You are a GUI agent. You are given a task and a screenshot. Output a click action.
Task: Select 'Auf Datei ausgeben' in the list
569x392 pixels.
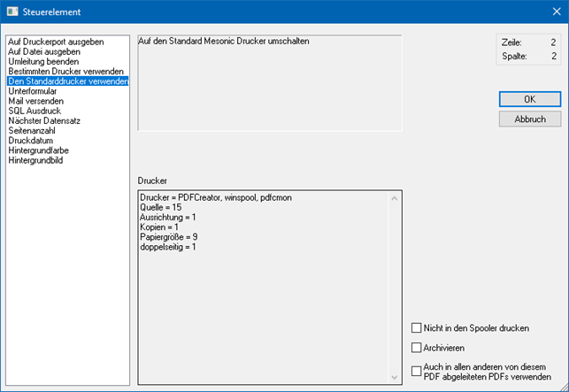44,51
